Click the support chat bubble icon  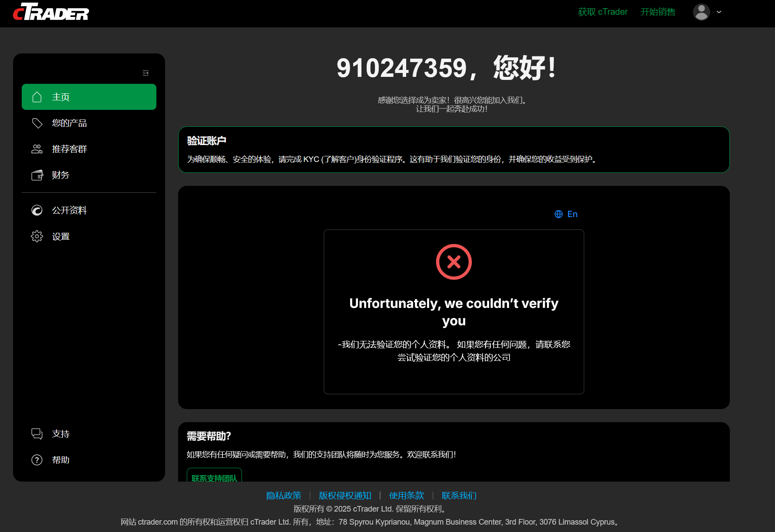click(37, 434)
